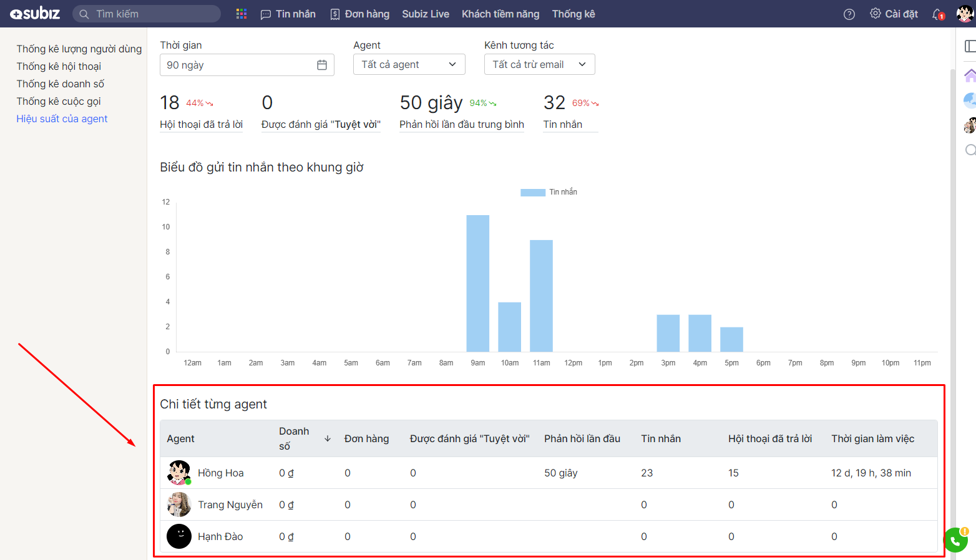Screen dimensions: 976x560
Task: Open the Tất cả trừ email channel dropdown
Action: 539,64
